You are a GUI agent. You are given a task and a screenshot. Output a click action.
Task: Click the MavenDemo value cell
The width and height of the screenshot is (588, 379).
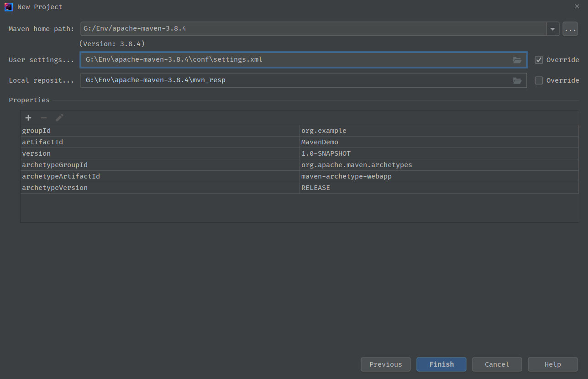[x=439, y=142]
